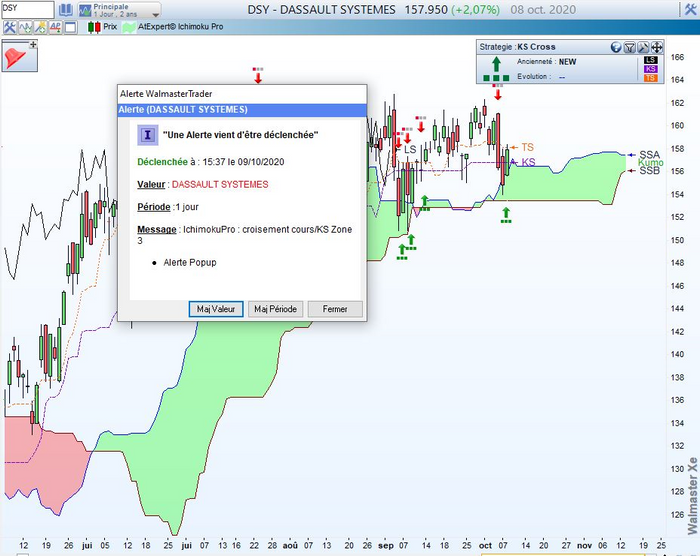This screenshot has height=556, width=700.
Task: Open chart settings wrench icon
Action: 11,28
